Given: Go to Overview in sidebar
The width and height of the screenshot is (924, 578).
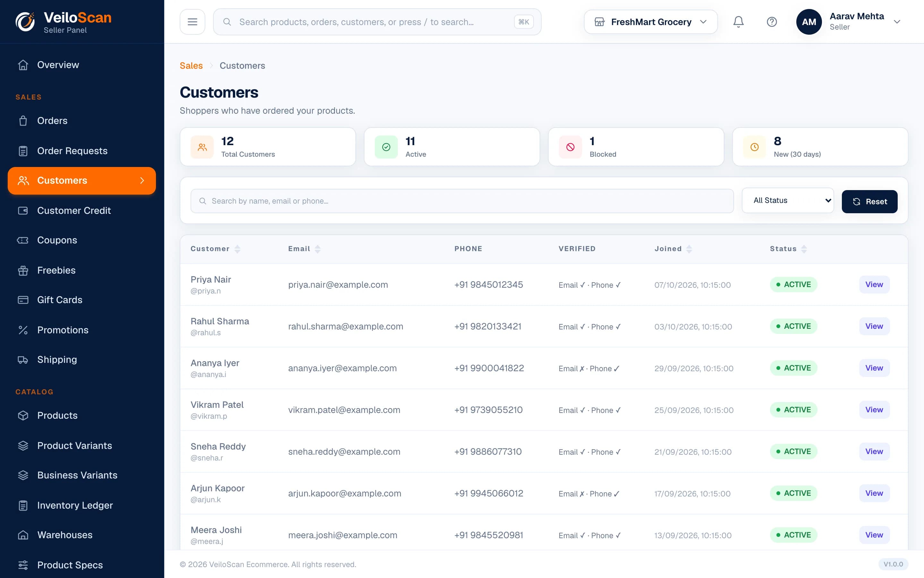Looking at the screenshot, I should (x=82, y=65).
